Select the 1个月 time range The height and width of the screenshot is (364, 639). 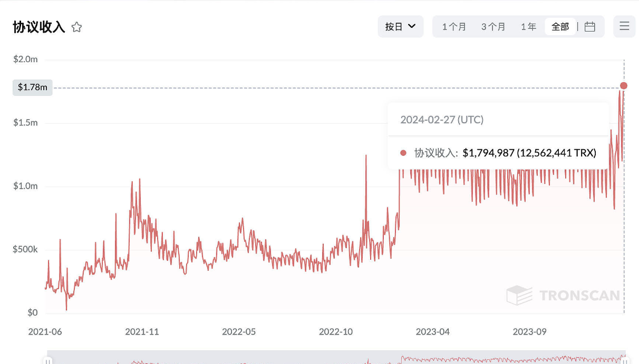pyautogui.click(x=454, y=26)
